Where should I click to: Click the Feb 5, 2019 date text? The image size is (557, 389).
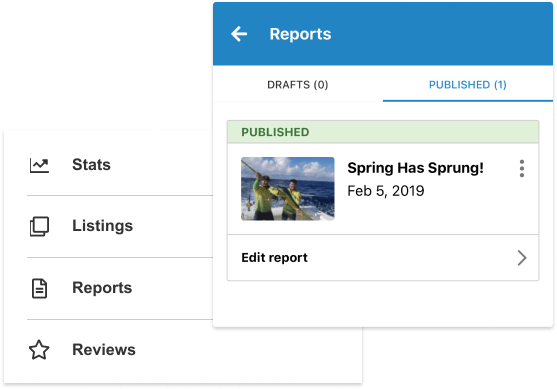385,191
